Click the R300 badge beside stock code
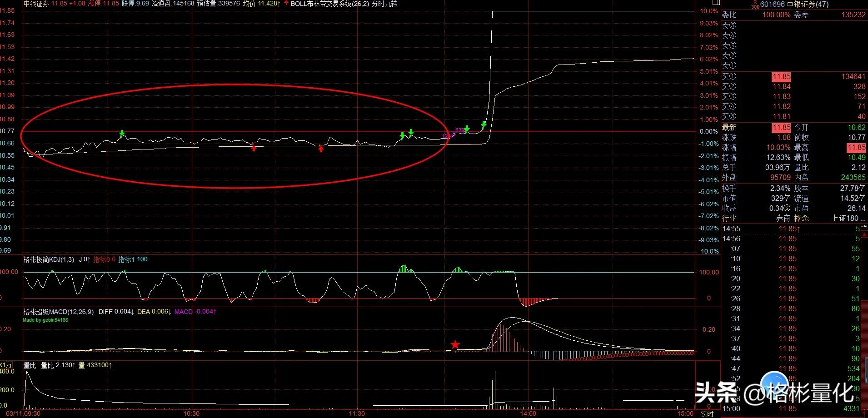This screenshot has height=418, width=868. [755, 5]
